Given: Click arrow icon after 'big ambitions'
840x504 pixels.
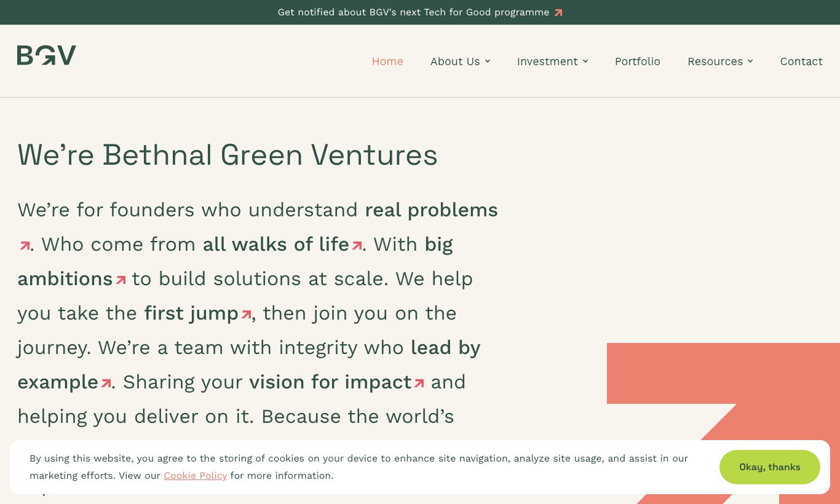Looking at the screenshot, I should 121,280.
